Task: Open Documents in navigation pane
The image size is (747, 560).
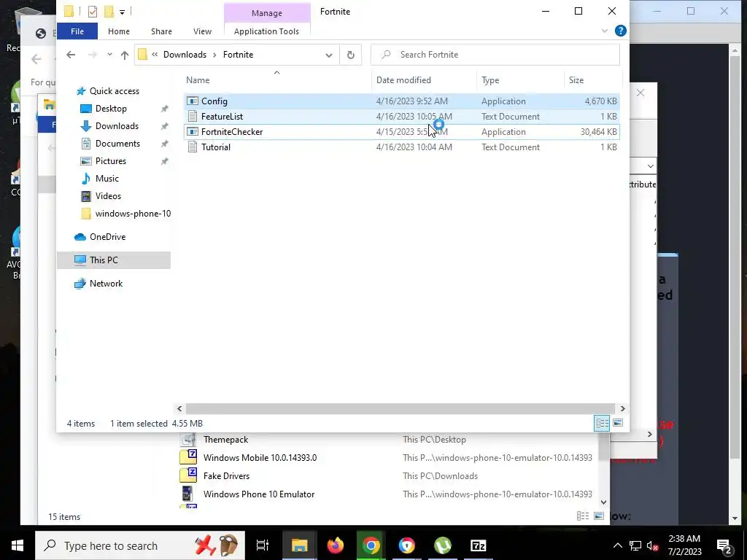Action: coord(117,144)
